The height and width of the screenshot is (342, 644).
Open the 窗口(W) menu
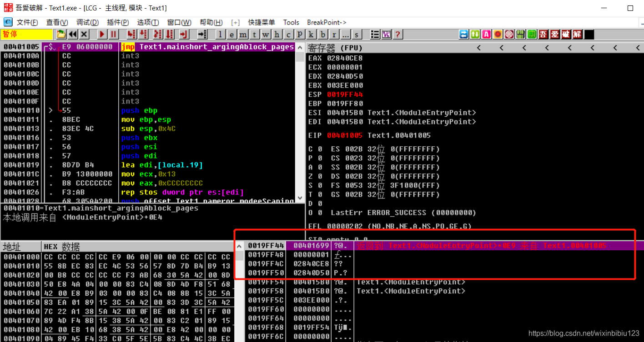(x=179, y=22)
